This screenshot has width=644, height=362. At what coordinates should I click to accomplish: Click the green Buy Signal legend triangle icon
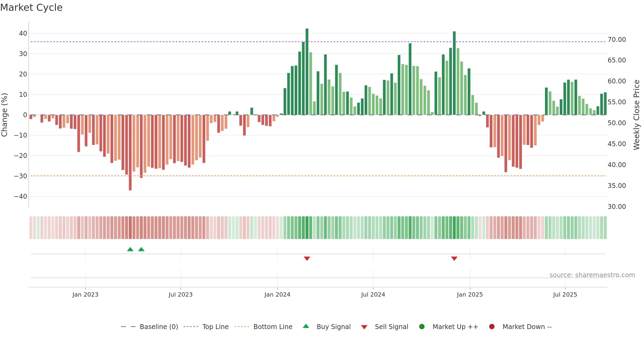pyautogui.click(x=306, y=326)
